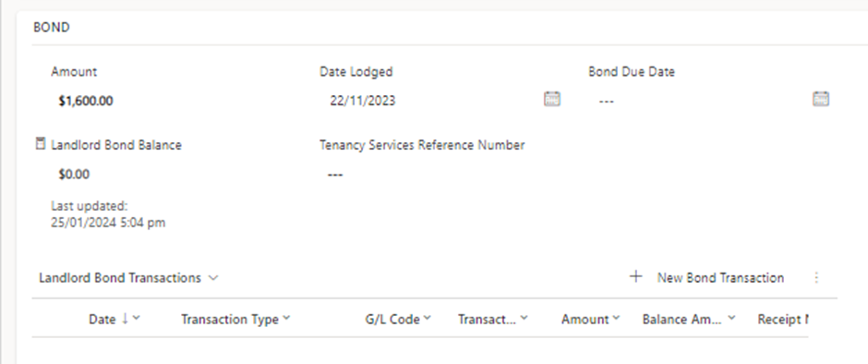Click the Date column header
Screen dimensions: 868x364
[102, 319]
